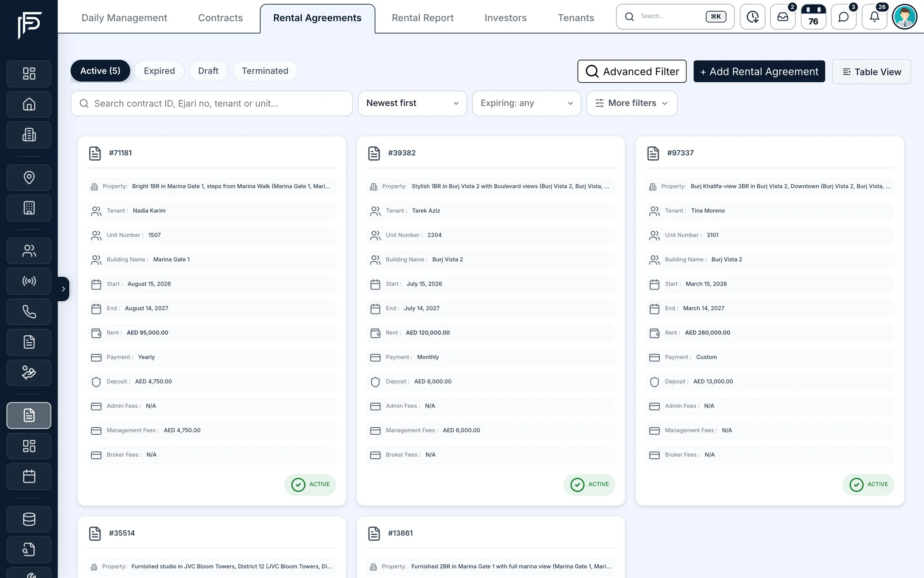Open the database stack icon in sidebar
The image size is (924, 578).
coord(29,519)
